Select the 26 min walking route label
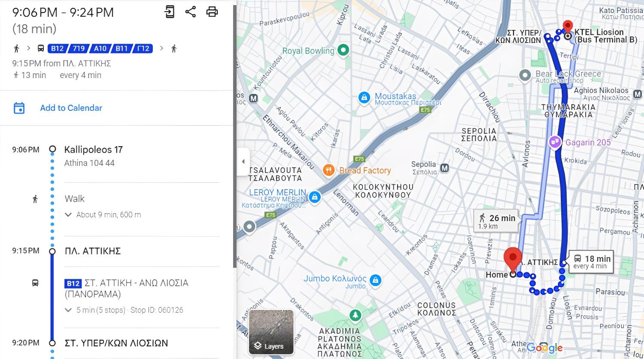 (x=496, y=221)
